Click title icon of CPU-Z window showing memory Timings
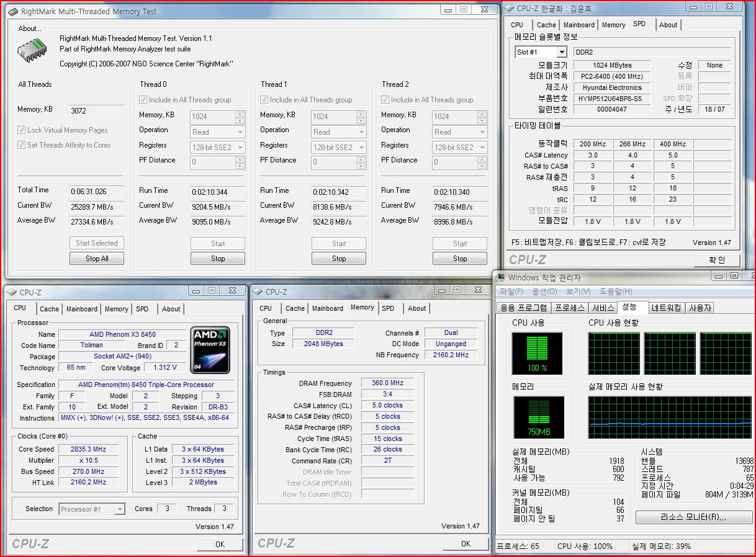 (258, 292)
